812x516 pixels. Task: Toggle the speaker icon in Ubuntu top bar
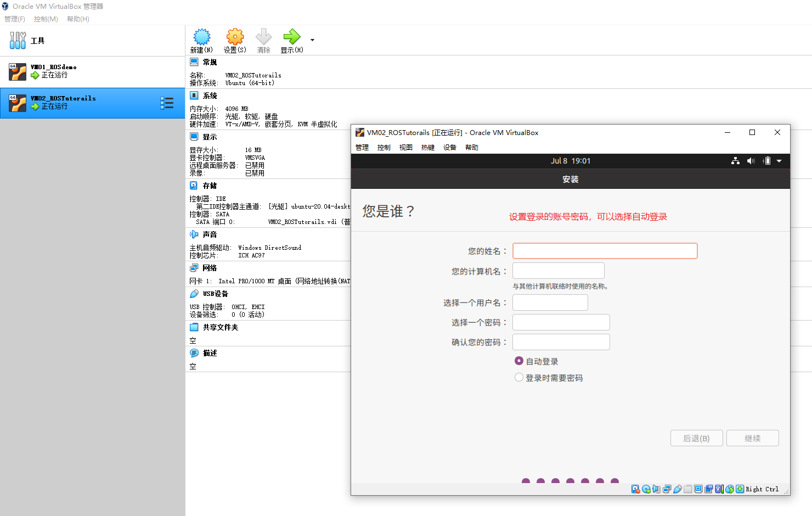click(x=751, y=160)
